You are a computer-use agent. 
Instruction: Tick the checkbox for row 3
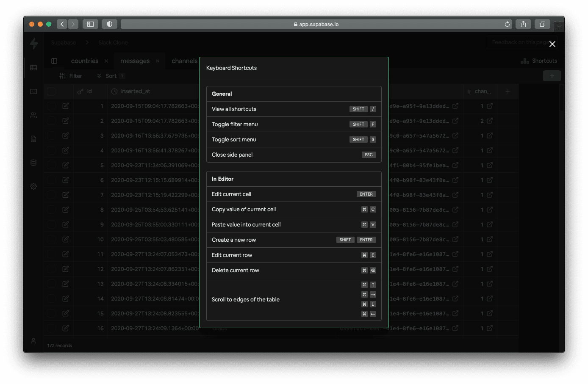[51, 135]
